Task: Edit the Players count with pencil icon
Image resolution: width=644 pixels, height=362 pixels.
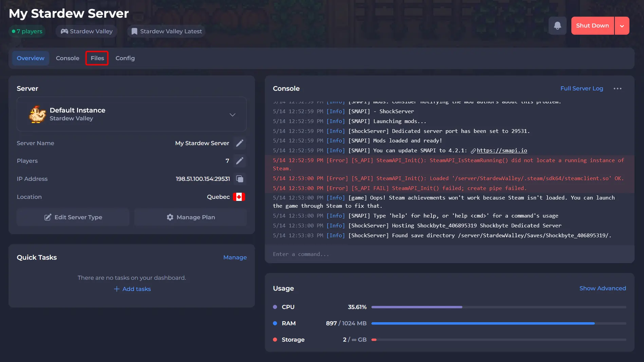Action: coord(240,161)
